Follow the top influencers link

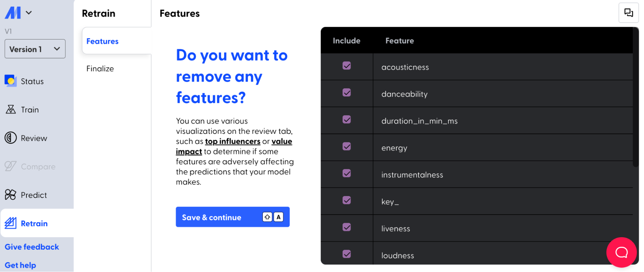(233, 141)
